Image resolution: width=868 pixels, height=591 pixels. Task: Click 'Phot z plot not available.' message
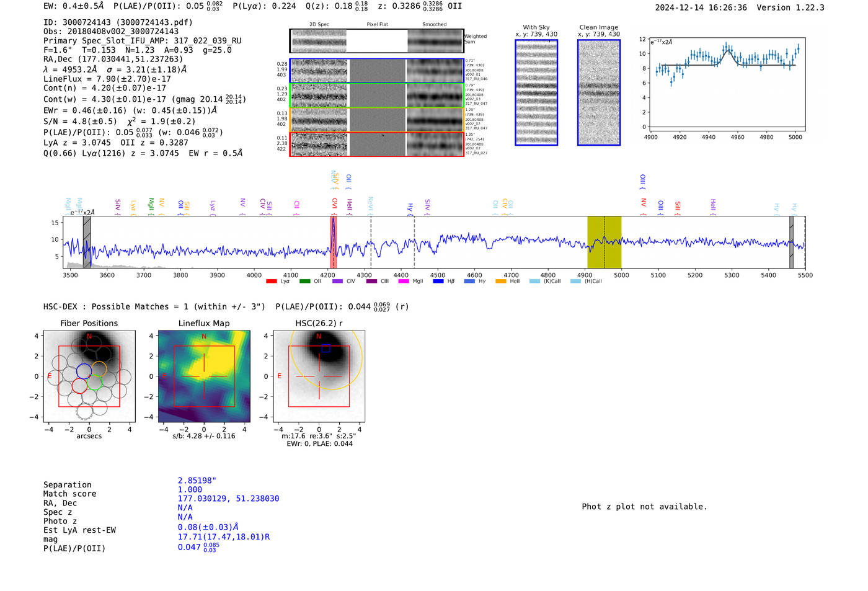pos(645,507)
